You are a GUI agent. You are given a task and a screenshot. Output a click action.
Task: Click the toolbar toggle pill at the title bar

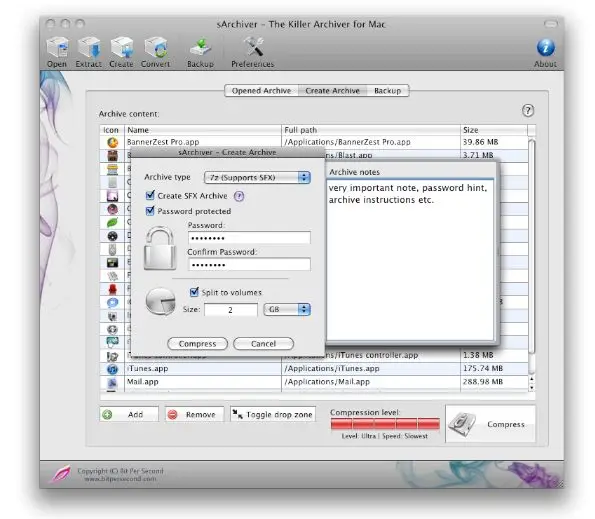[x=550, y=24]
